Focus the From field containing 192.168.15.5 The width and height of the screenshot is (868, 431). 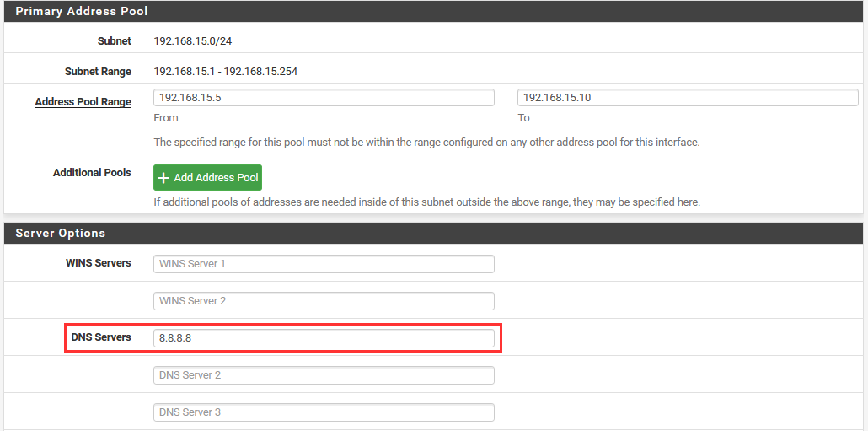[x=324, y=98]
